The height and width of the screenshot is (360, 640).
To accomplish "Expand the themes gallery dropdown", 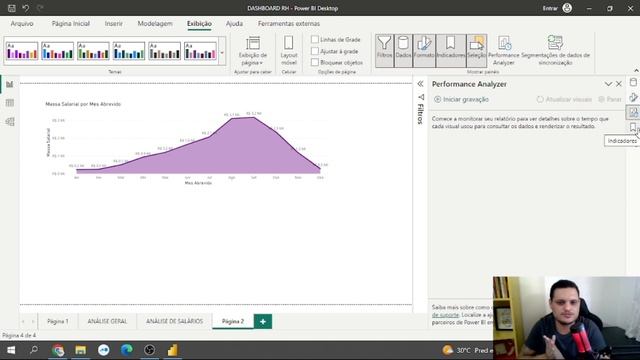I will (x=222, y=52).
